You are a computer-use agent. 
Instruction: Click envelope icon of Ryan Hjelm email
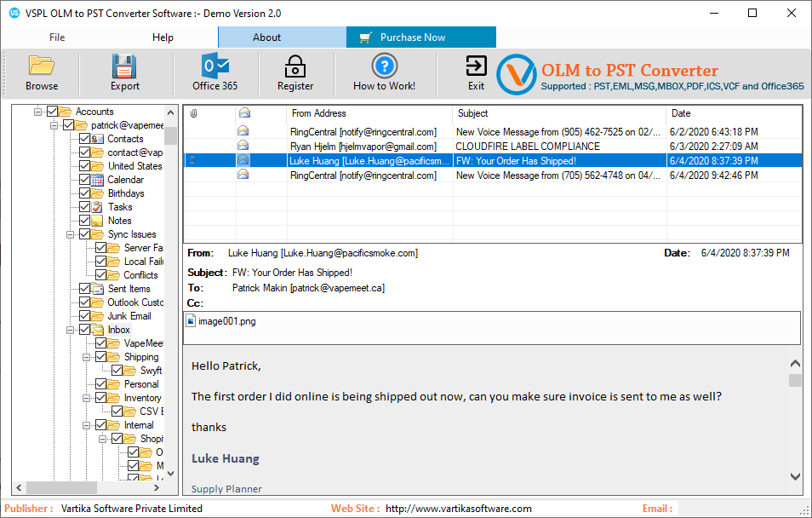243,146
